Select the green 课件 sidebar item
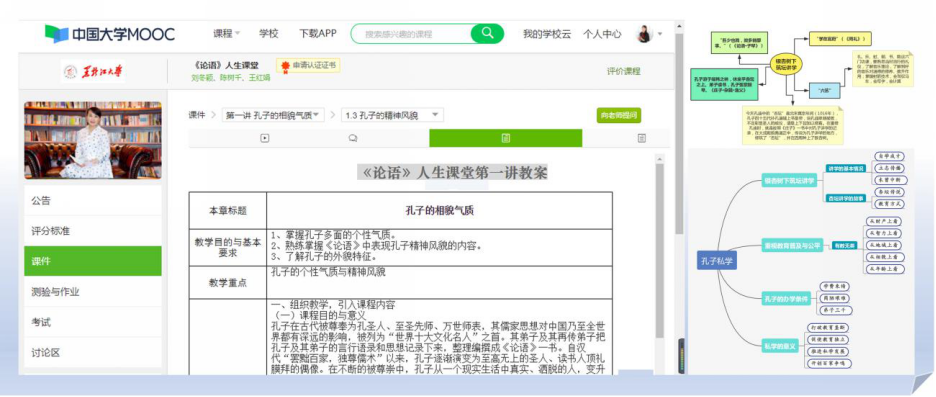Image resolution: width=936 pixels, height=397 pixels. click(x=93, y=261)
